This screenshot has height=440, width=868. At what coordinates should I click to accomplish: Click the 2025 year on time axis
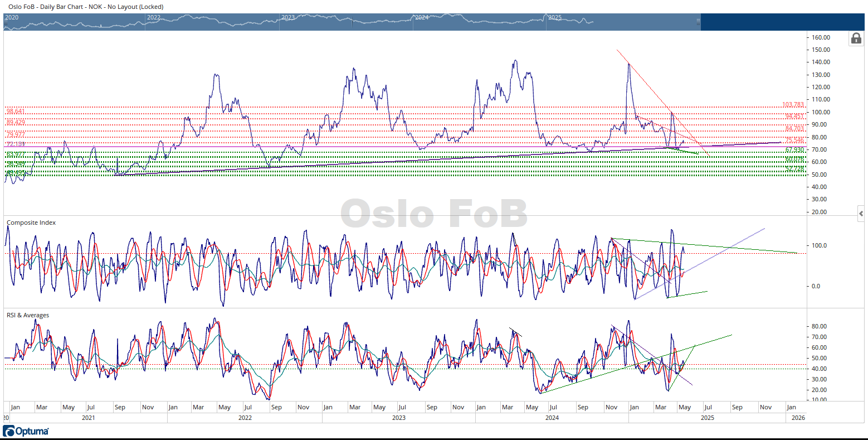(707, 417)
